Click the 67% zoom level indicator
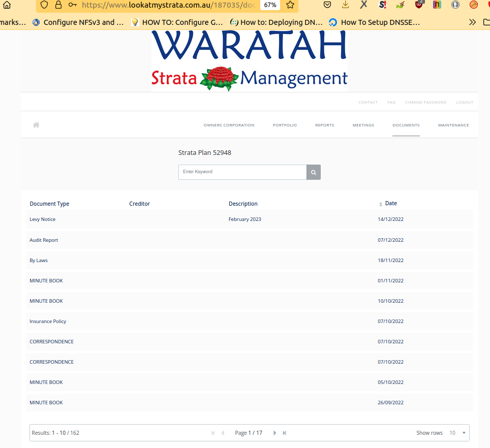The width and height of the screenshot is (490, 448). click(270, 5)
